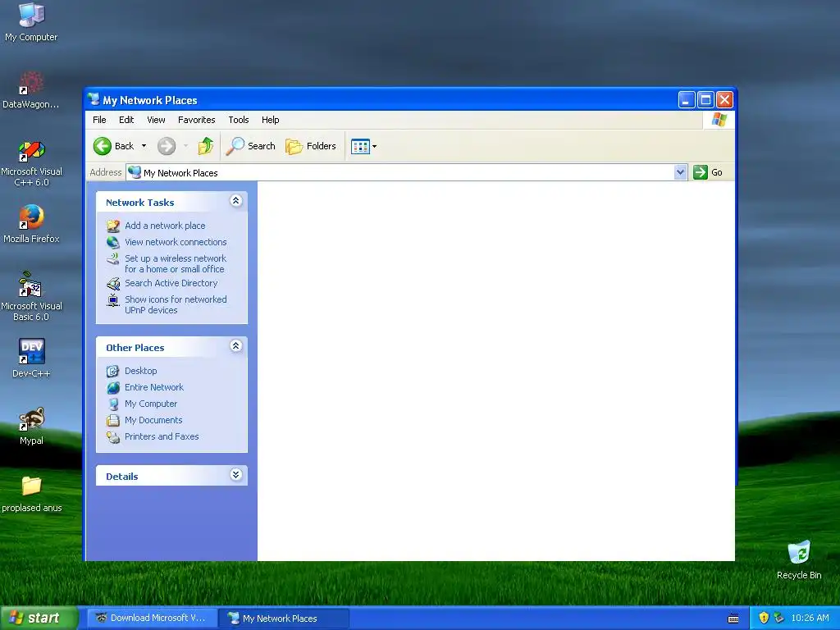Click Set up a wireless network link
Screen dimensions: 840x630
[x=176, y=263]
